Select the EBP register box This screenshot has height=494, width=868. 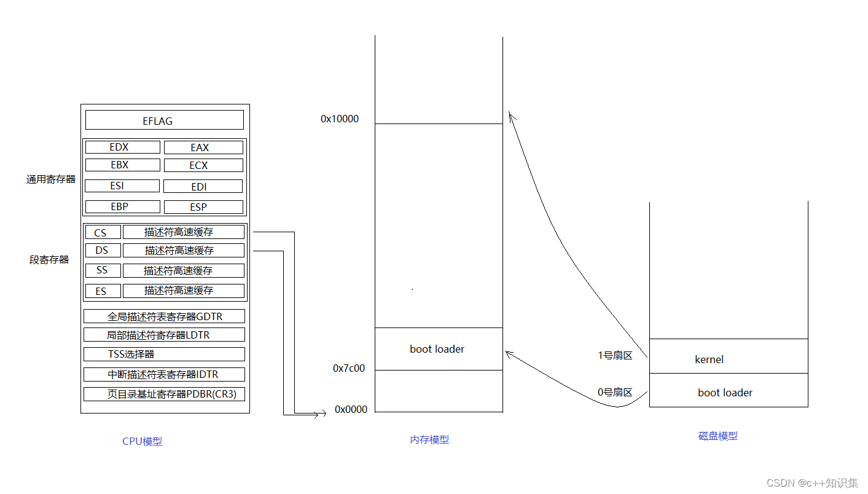pos(123,206)
